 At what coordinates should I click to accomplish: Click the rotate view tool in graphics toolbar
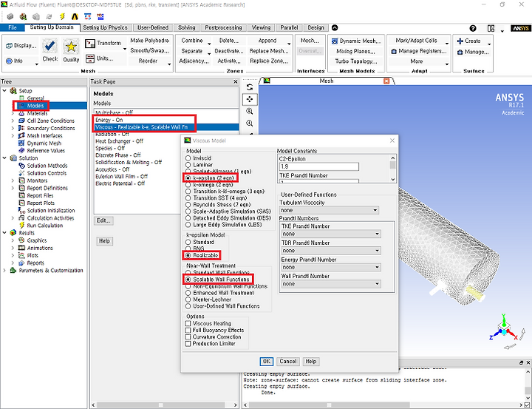pyautogui.click(x=250, y=87)
